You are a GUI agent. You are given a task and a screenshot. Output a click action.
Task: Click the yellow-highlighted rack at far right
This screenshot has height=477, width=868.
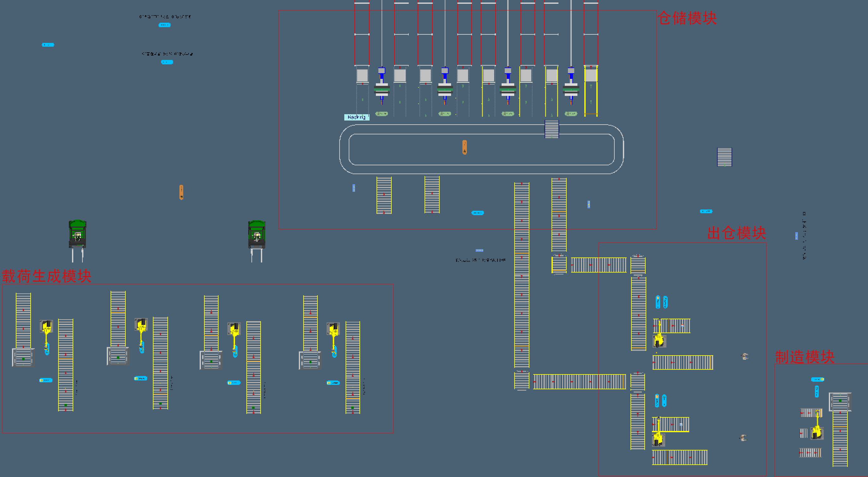coord(591,91)
